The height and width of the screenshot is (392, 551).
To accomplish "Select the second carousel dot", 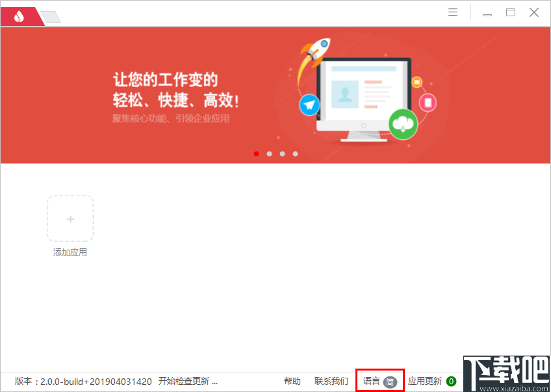I will click(269, 153).
